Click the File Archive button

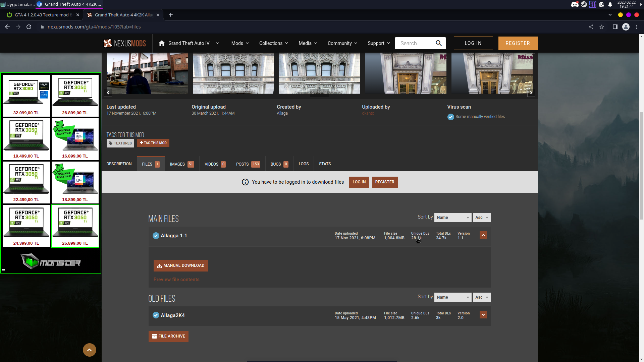click(168, 336)
